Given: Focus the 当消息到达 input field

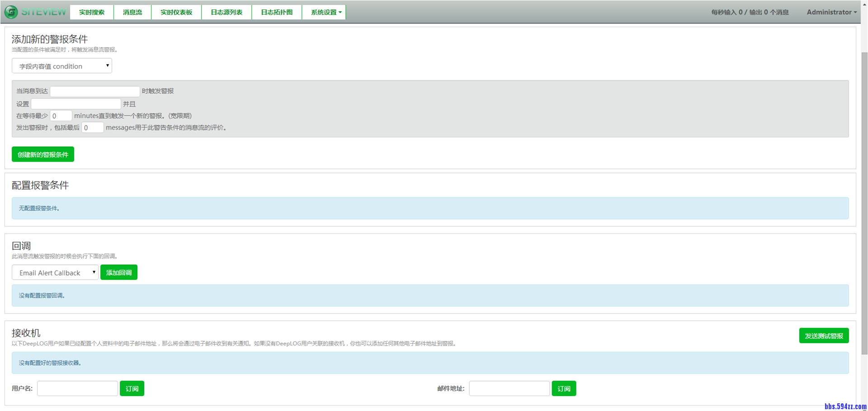Looking at the screenshot, I should point(95,91).
